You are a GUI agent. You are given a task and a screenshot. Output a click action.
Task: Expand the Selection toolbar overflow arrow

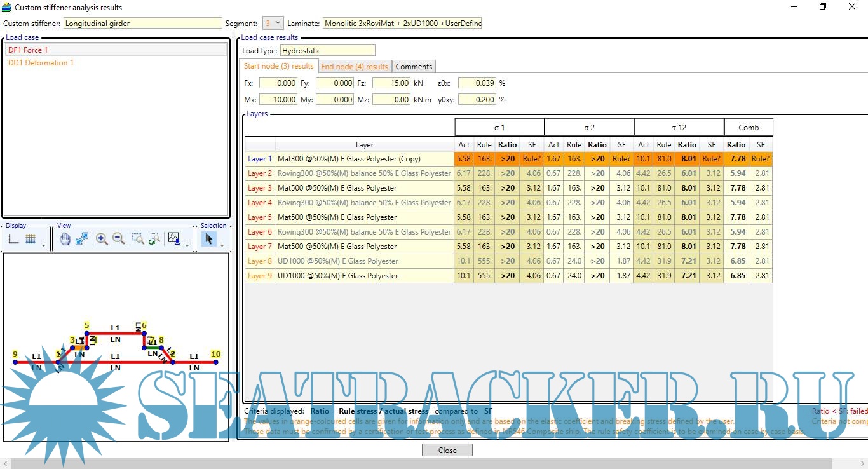pos(222,244)
